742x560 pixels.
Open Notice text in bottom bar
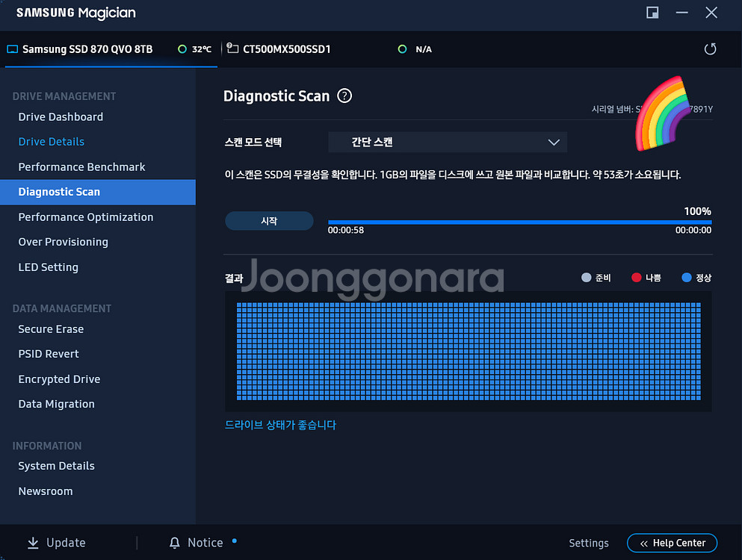205,543
